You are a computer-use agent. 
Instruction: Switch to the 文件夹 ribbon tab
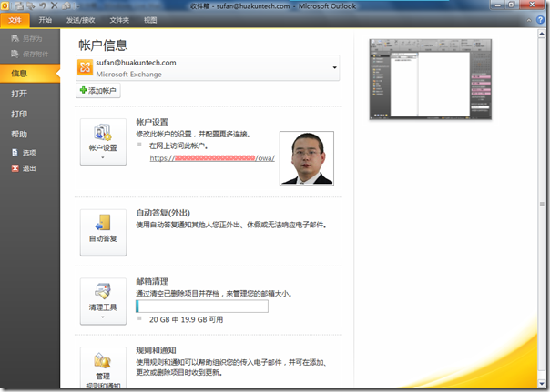click(119, 20)
